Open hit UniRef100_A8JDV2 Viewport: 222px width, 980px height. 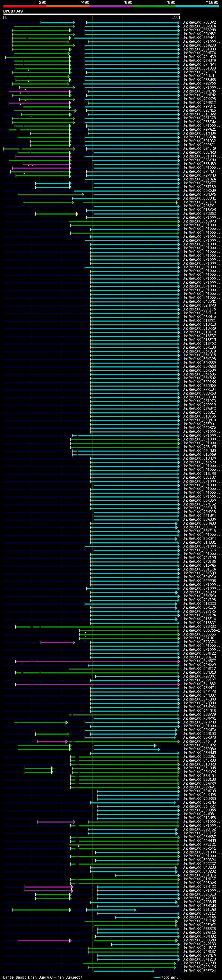point(199,23)
